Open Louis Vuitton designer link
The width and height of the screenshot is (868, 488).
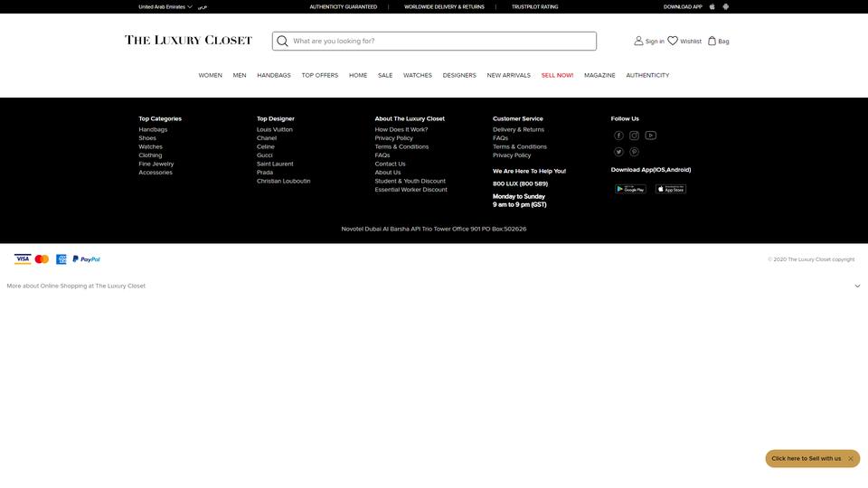tap(275, 129)
